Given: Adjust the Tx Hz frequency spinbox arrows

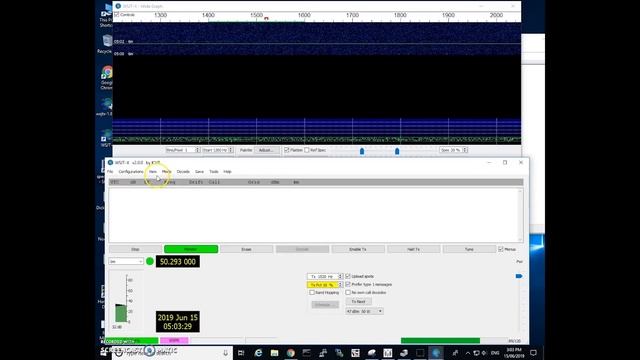Looking at the screenshot, I should (340, 276).
